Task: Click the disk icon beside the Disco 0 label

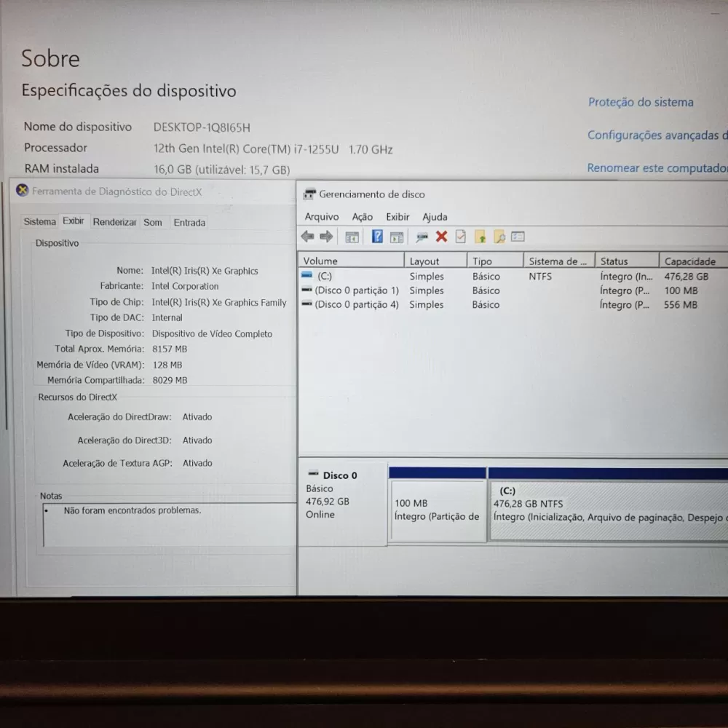Action: pyautogui.click(x=313, y=474)
